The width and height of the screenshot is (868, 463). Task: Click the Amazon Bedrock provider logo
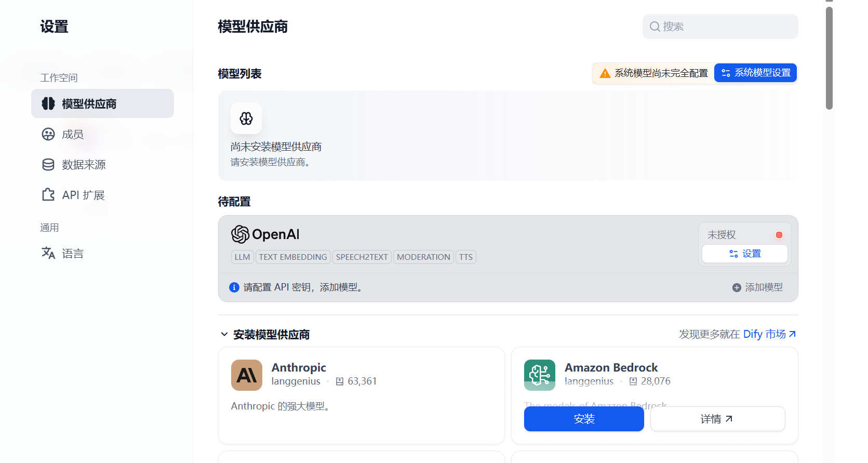tap(539, 375)
